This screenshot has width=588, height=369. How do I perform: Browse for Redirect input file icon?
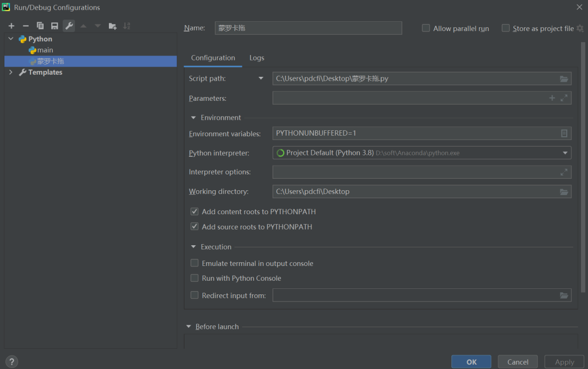(563, 295)
